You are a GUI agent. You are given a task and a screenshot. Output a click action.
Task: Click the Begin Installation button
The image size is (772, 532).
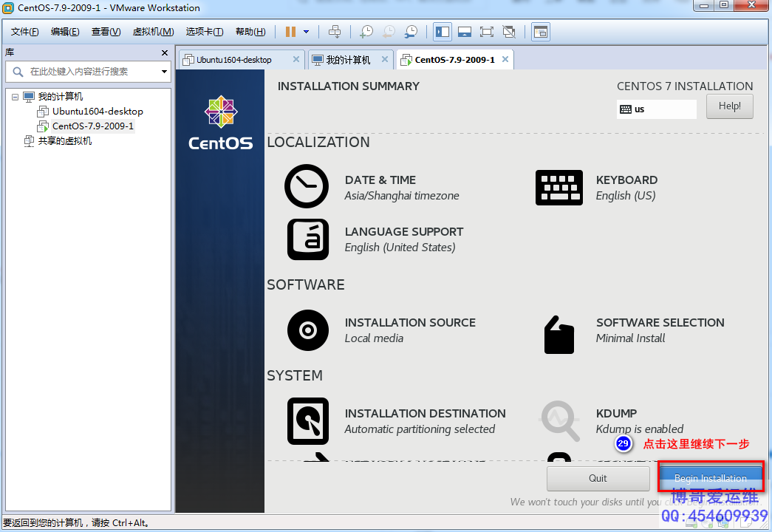click(710, 477)
